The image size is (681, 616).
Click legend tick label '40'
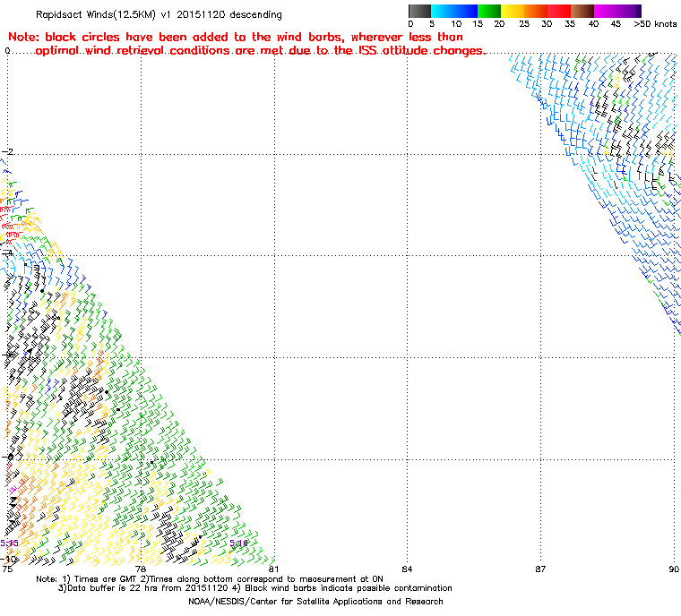pyautogui.click(x=593, y=24)
